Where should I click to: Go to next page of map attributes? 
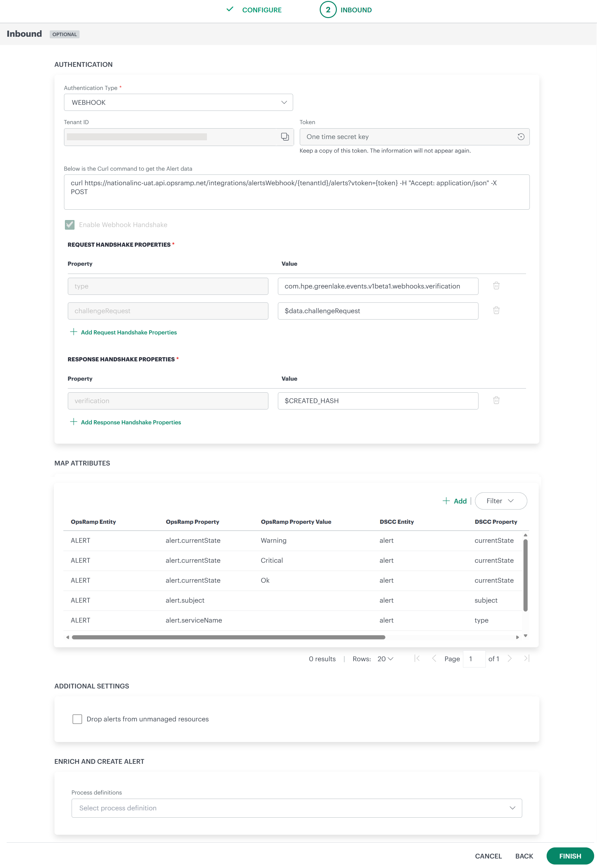(x=510, y=659)
